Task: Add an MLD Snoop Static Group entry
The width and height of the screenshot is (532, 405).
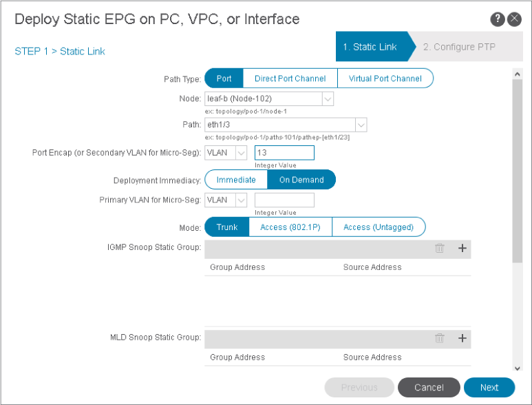Action: pos(462,338)
